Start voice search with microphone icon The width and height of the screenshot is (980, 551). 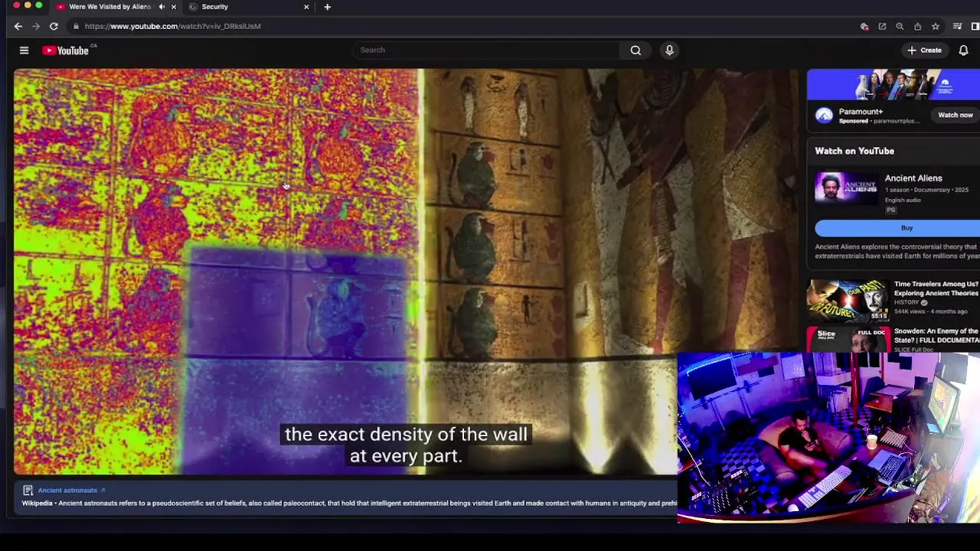click(669, 51)
